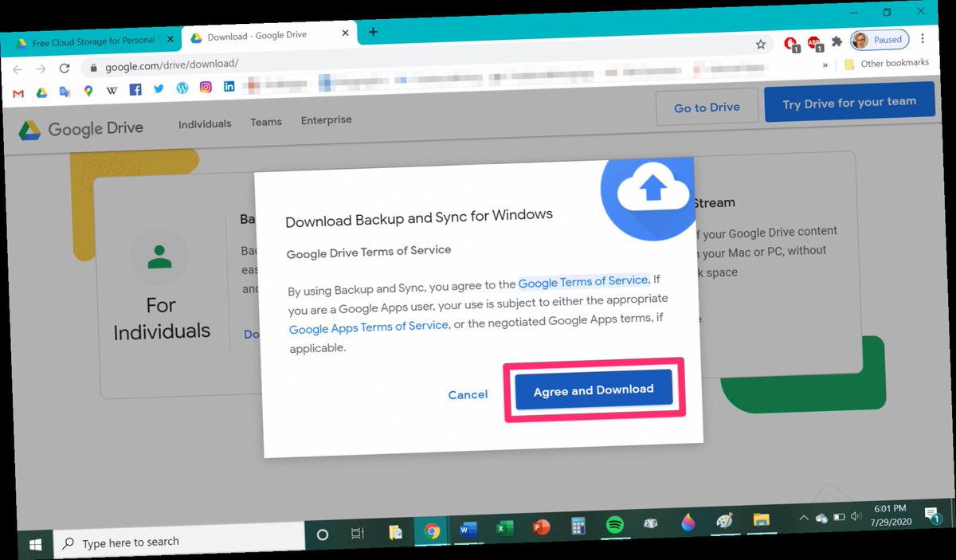Open the Google Maps bookmark icon

[88, 91]
